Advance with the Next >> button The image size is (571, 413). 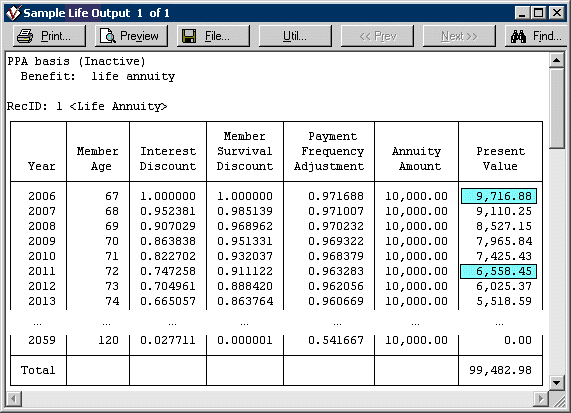pyautogui.click(x=459, y=36)
